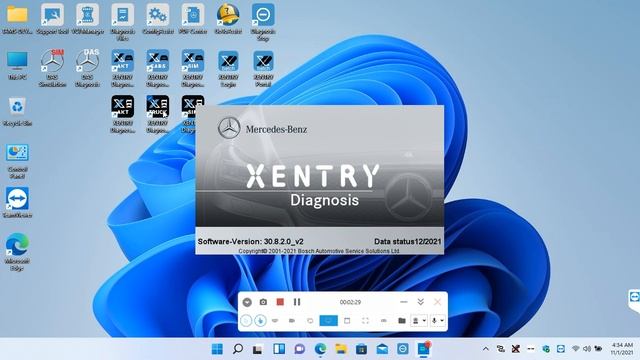Collapse the recorder toolbar with double chevron
640x360 pixels.
click(x=420, y=302)
